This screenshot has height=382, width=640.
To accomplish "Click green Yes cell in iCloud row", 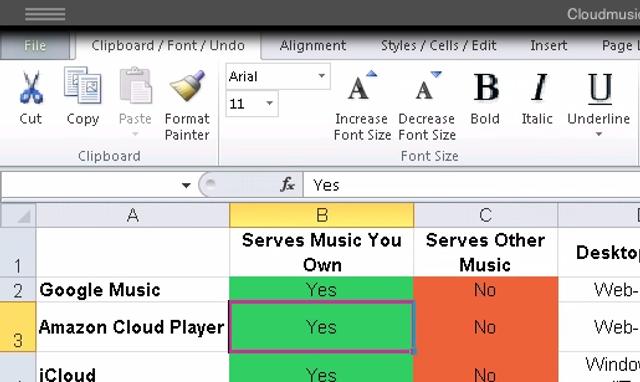I will click(x=322, y=367).
